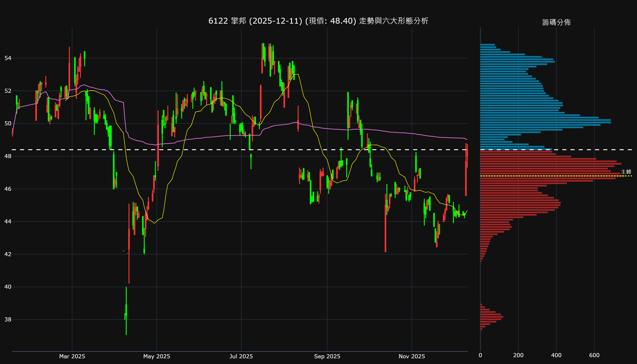This screenshot has width=637, height=364.
Task: Click the 50 price-axis tick label
Action: pos(8,124)
